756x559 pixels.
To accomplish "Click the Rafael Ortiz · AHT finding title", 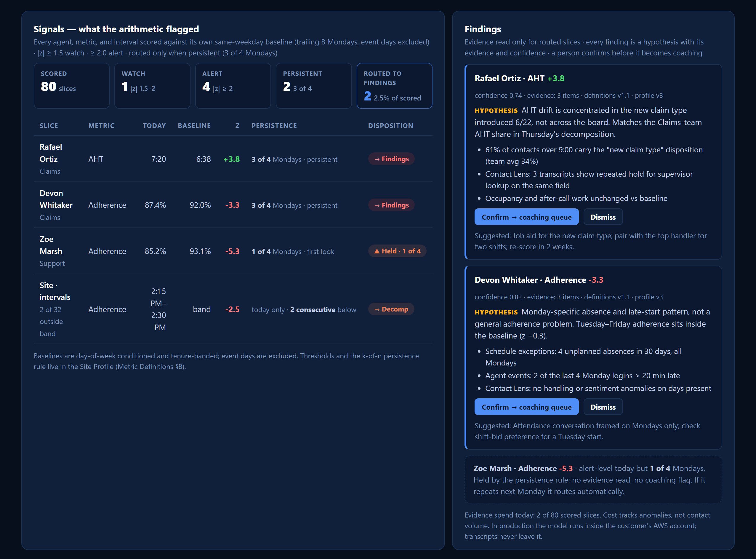I will [519, 78].
